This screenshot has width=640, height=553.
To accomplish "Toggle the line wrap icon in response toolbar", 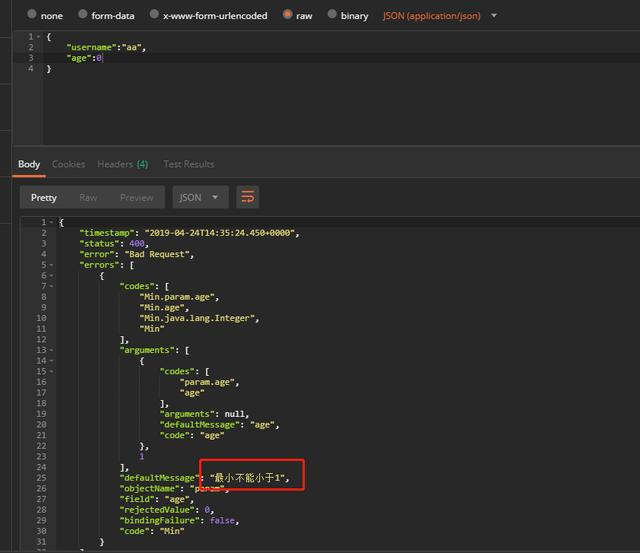I will pos(248,197).
